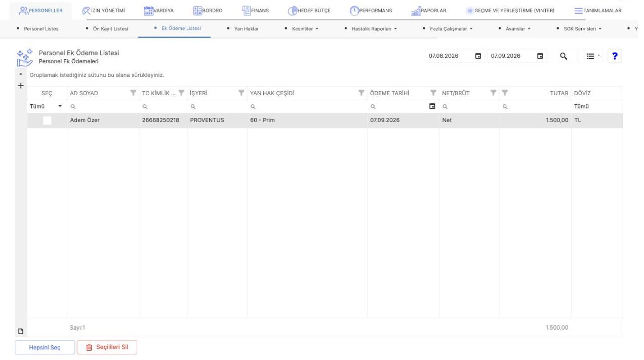Open the NET/BRÜT column filter icon
Screen dimensions: 644x360
tap(493, 93)
